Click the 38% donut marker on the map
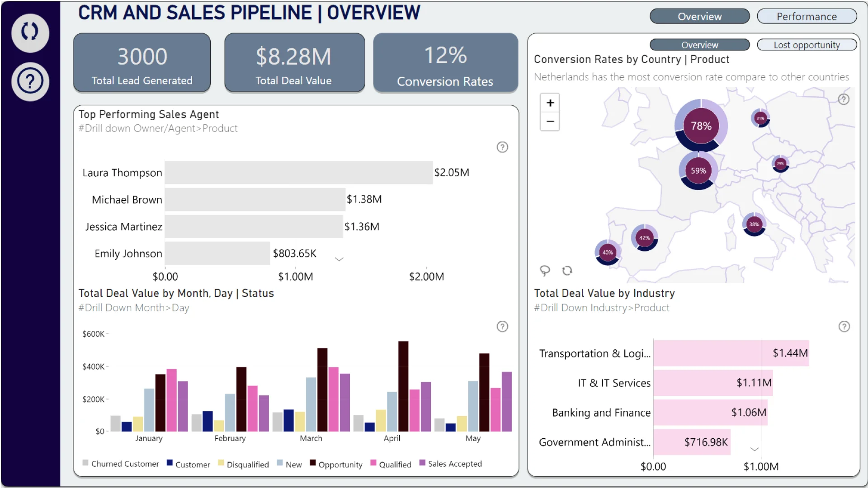The image size is (868, 488). (754, 224)
